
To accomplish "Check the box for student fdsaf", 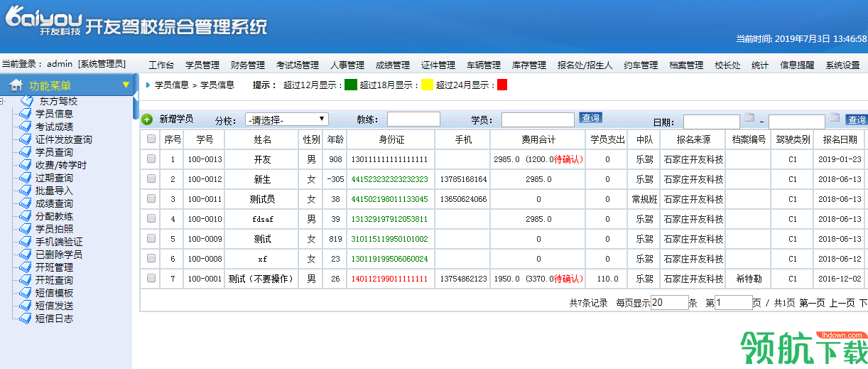I will point(151,219).
